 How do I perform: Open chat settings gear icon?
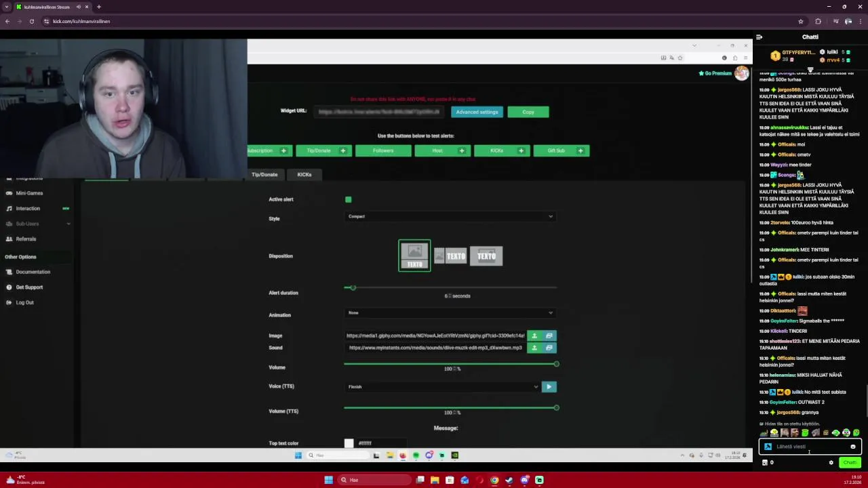831,463
